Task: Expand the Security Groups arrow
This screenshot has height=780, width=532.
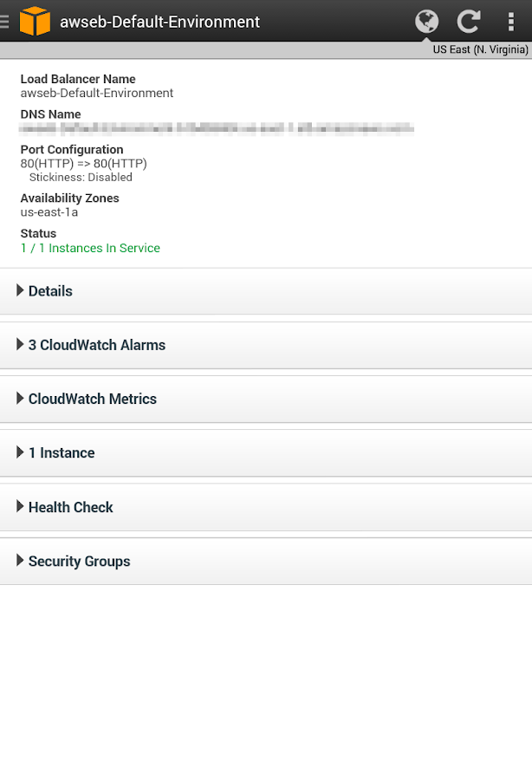Action: (x=20, y=561)
